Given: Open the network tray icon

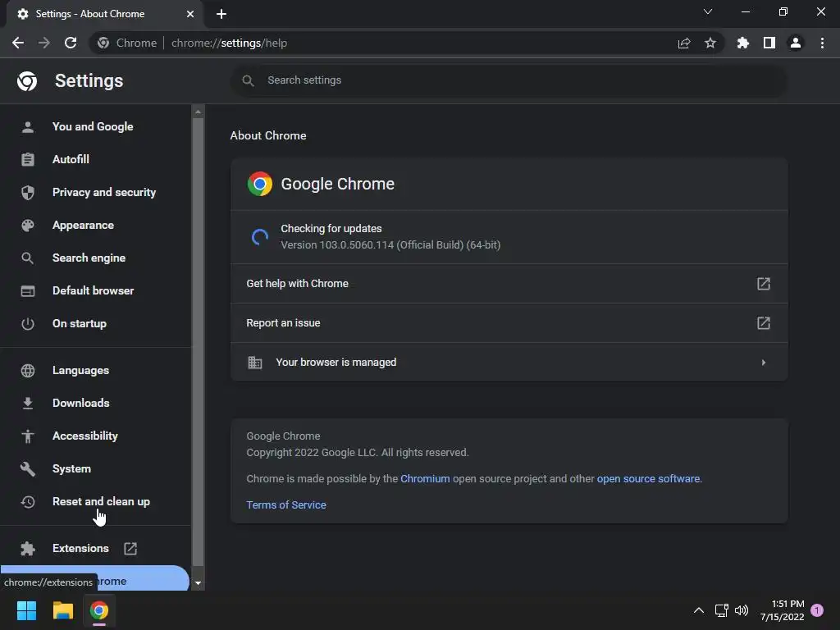Looking at the screenshot, I should [x=721, y=610].
